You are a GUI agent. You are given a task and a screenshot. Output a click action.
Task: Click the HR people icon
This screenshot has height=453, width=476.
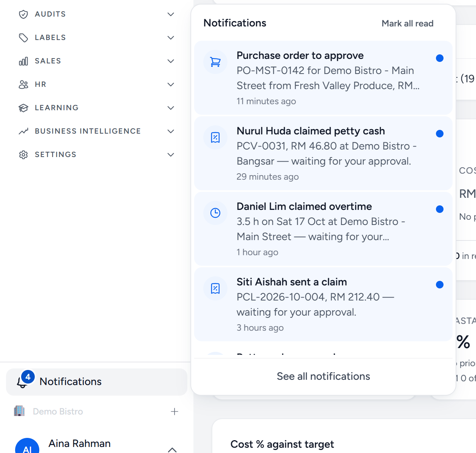23,85
